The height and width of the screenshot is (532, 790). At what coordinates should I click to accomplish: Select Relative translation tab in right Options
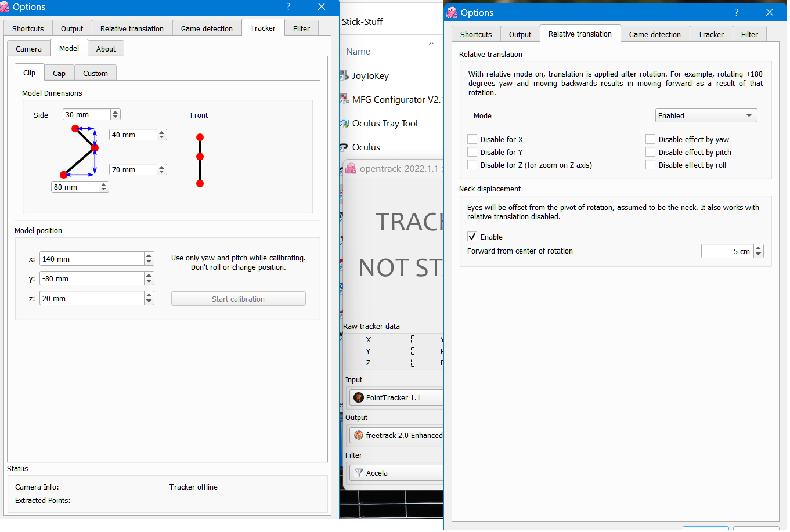(580, 34)
